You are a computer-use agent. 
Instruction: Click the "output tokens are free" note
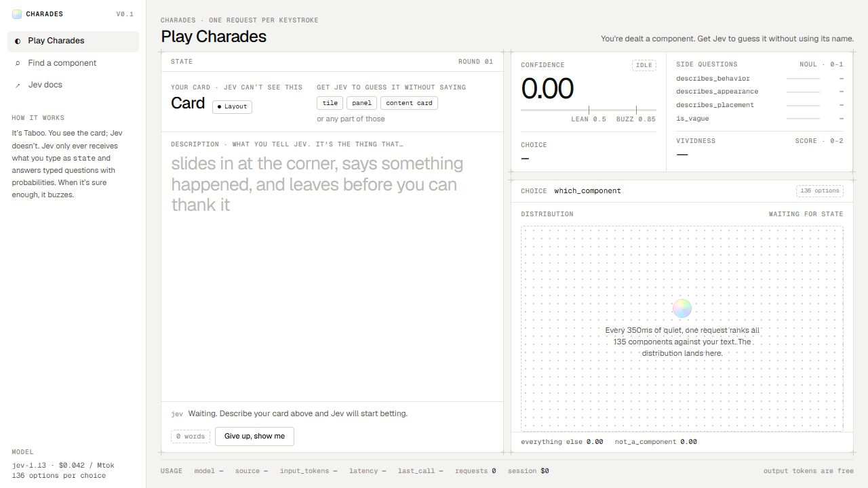[808, 471]
